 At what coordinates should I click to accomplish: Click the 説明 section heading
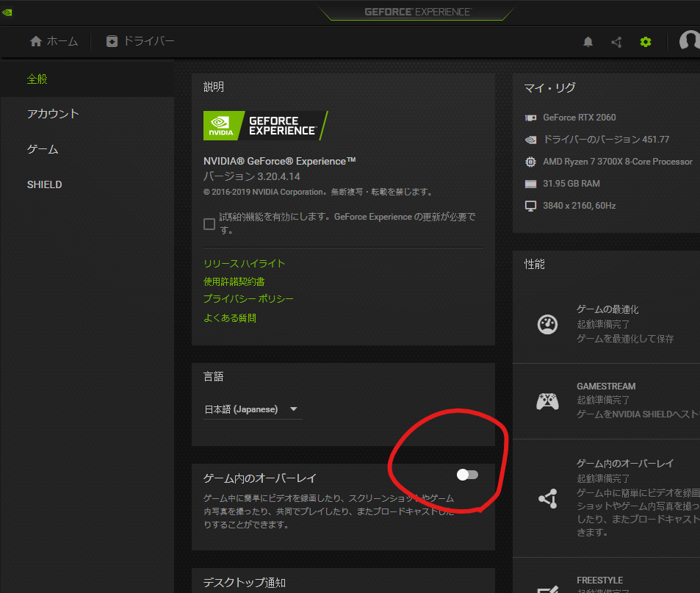(x=214, y=87)
